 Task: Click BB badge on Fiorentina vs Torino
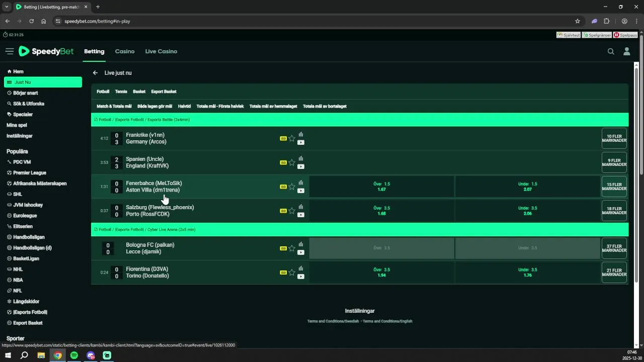(x=283, y=273)
